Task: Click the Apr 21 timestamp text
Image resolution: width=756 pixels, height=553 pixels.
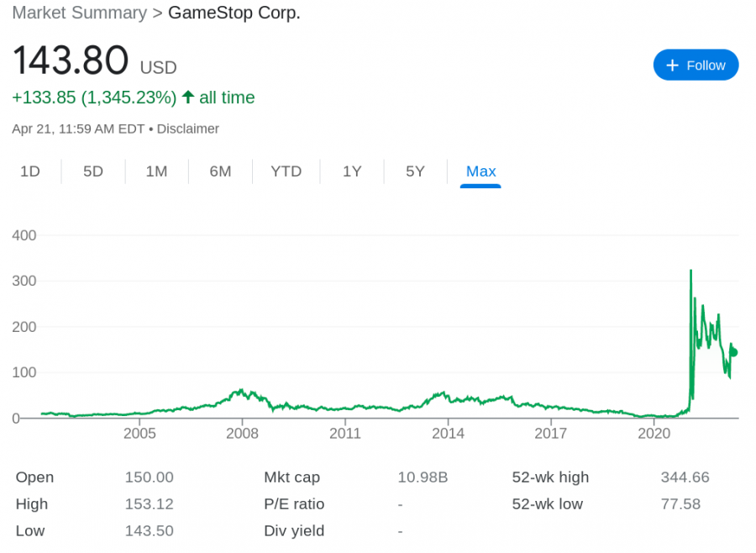Action: [x=78, y=129]
